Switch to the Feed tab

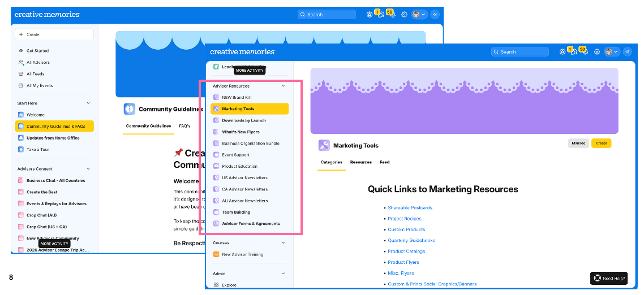click(384, 162)
